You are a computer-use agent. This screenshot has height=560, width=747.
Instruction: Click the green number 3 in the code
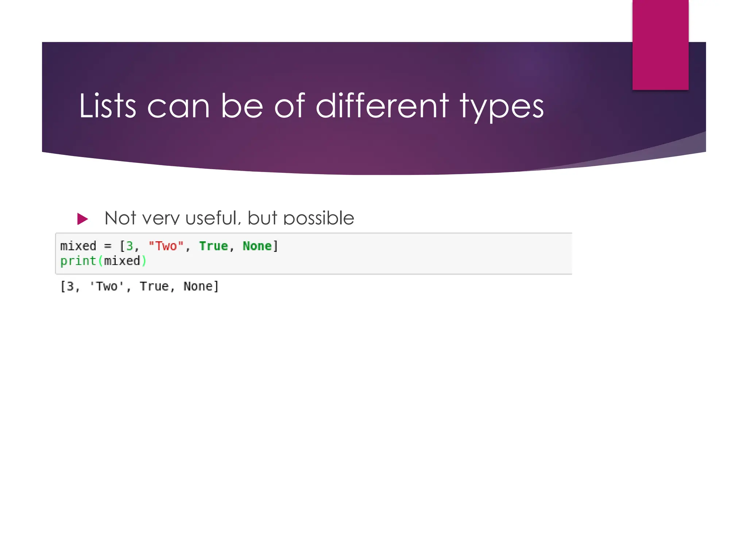click(x=129, y=246)
